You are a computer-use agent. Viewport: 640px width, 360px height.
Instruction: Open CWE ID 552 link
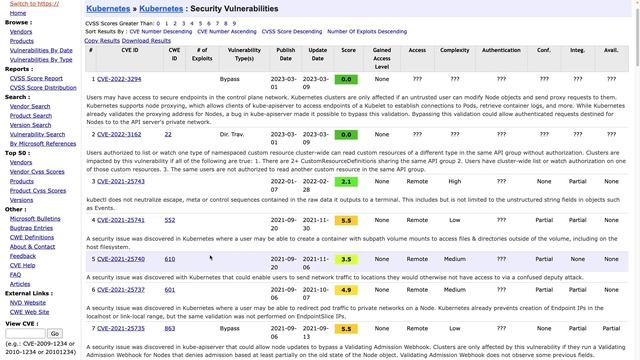(170, 220)
